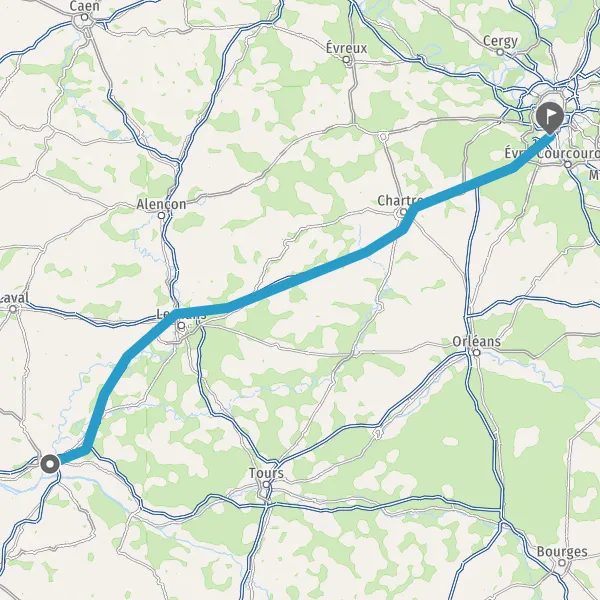
Task: Click the Tours city label
Action: click(266, 473)
